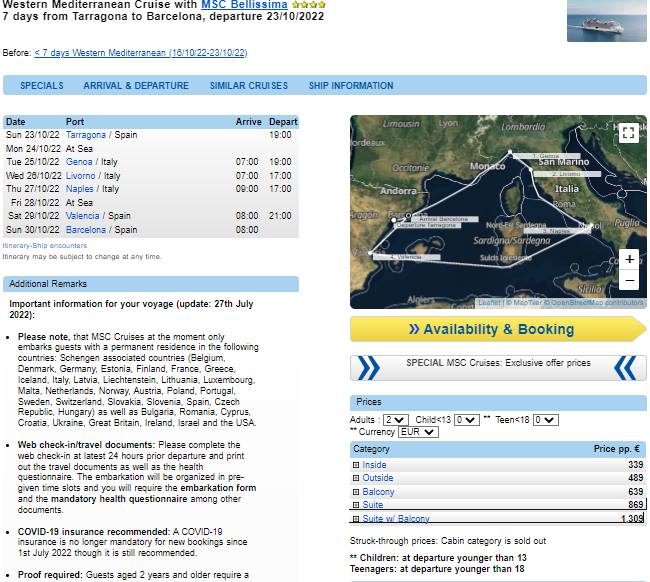Open the Barcelona port link
650x582 pixels.
pos(86,230)
